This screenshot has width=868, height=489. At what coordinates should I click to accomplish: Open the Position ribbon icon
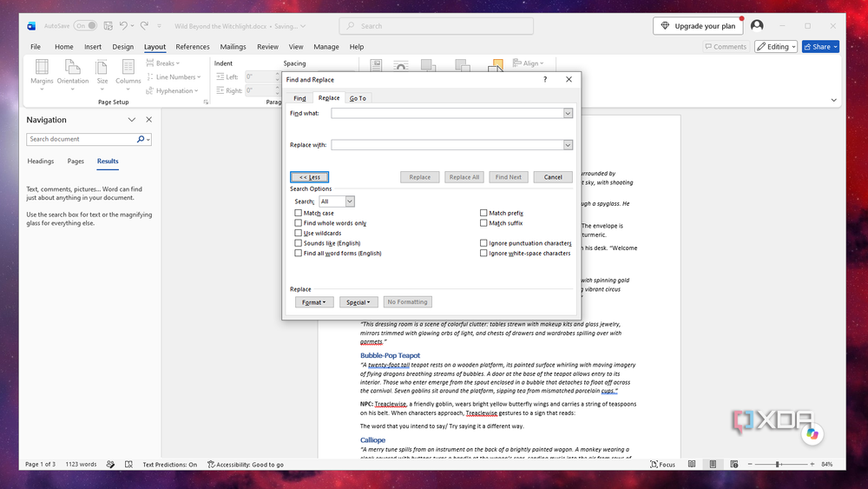click(376, 66)
